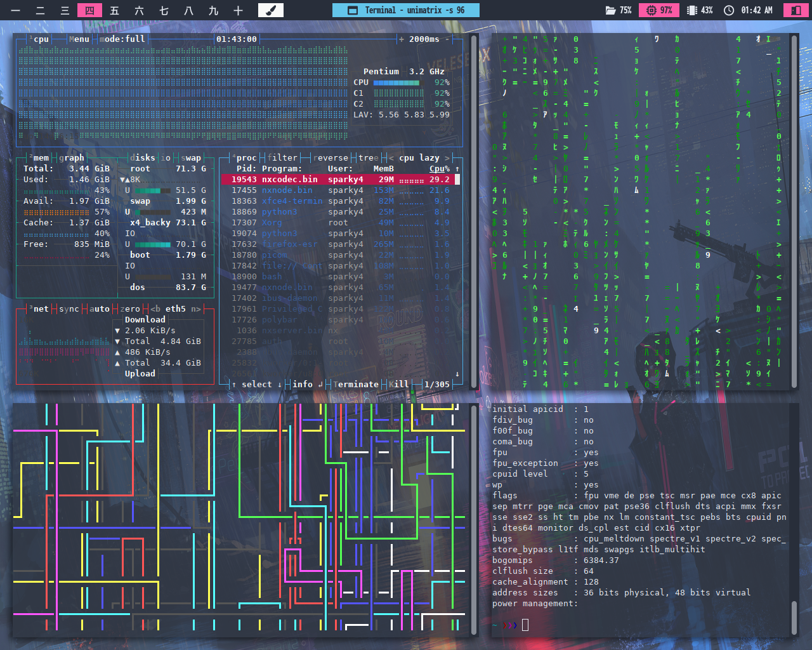The image size is (812, 650).
Task: Click the folder disk usage icon showing 75%
Action: 610,10
